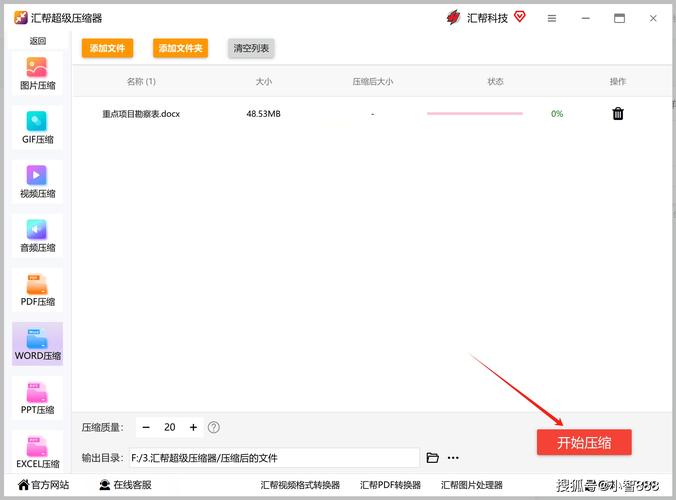Select the WORD压缩 sidebar item

[38, 344]
